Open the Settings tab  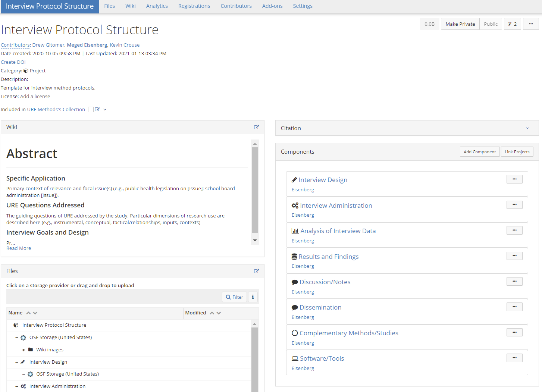pos(303,6)
